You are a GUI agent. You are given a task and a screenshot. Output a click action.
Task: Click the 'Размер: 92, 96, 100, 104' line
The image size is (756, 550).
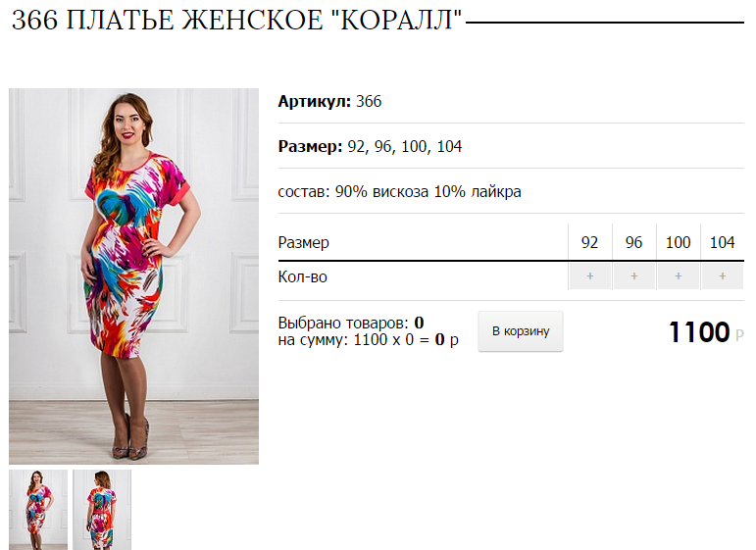(x=370, y=146)
